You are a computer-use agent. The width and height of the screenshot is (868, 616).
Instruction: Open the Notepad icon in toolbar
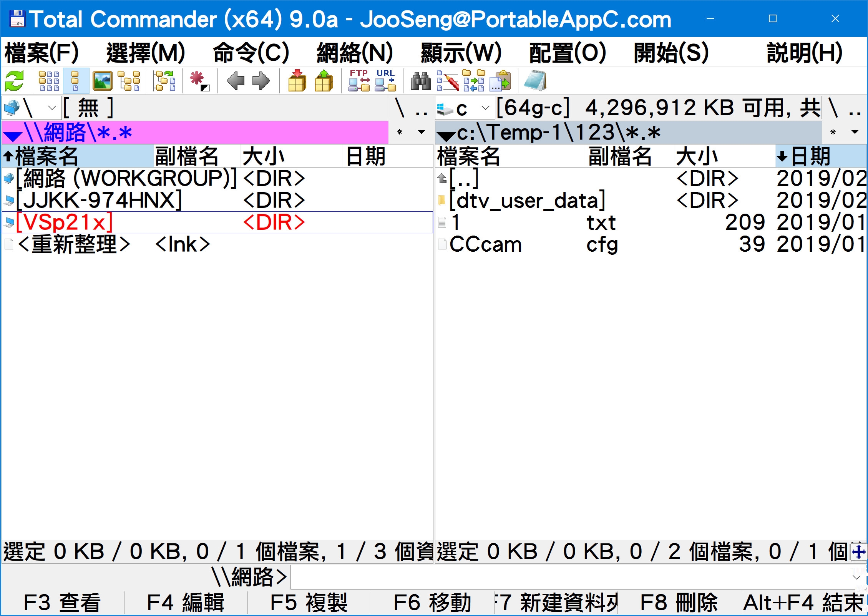point(535,81)
